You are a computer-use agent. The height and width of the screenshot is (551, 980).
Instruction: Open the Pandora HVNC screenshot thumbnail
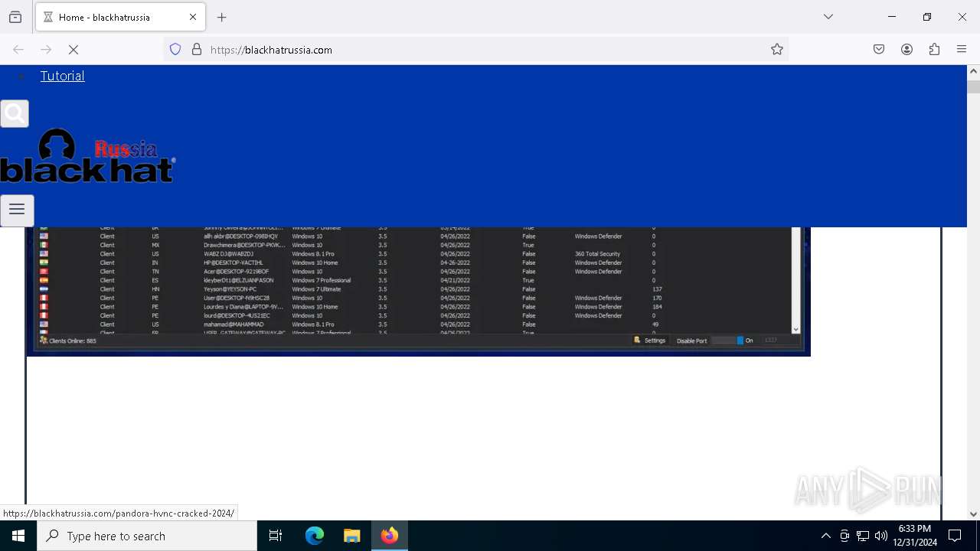419,291
